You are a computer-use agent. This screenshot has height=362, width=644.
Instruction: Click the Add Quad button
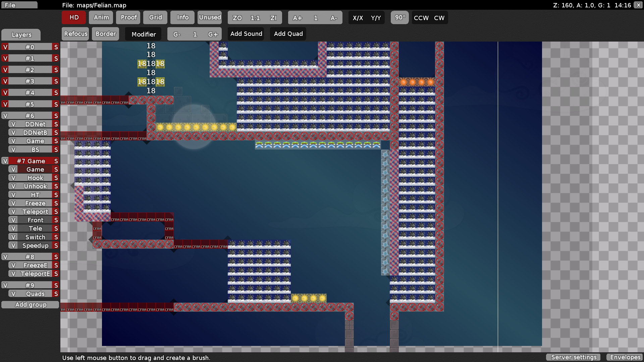pos(288,34)
